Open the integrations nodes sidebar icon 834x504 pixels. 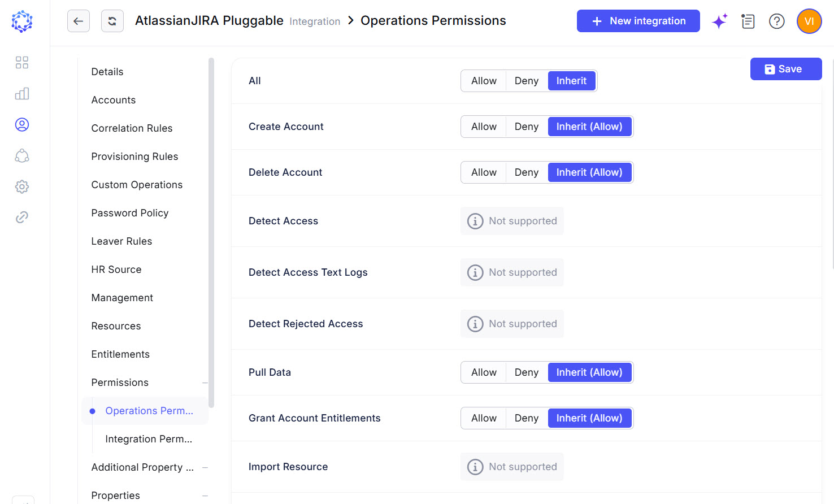coord(22,155)
